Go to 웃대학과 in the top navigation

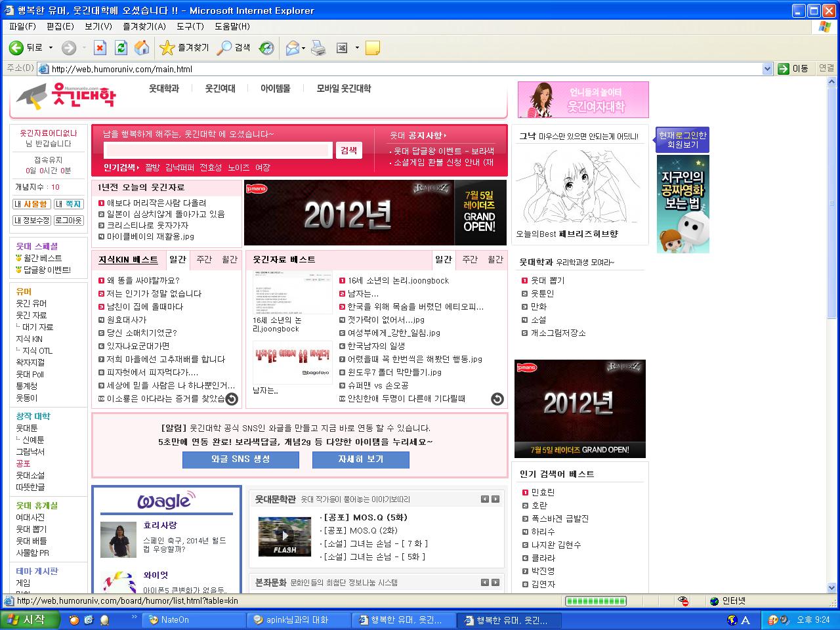pyautogui.click(x=164, y=89)
